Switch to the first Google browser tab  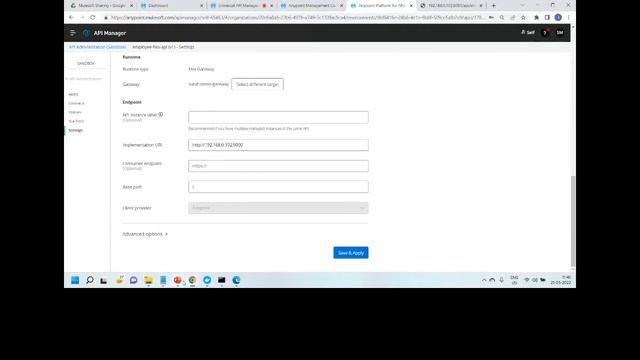(101, 6)
